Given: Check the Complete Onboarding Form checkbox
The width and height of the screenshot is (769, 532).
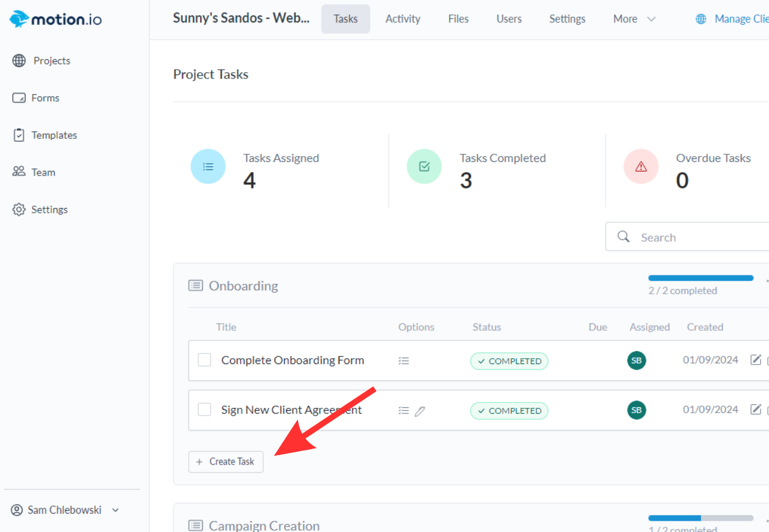Looking at the screenshot, I should [x=205, y=360].
